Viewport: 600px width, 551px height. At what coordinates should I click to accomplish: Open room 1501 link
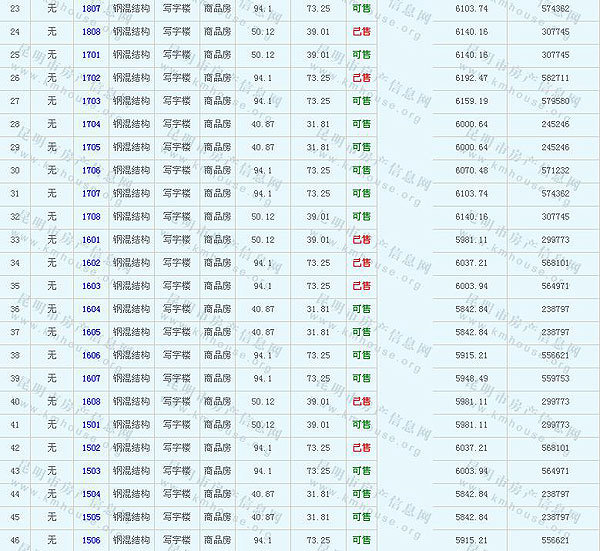click(91, 424)
